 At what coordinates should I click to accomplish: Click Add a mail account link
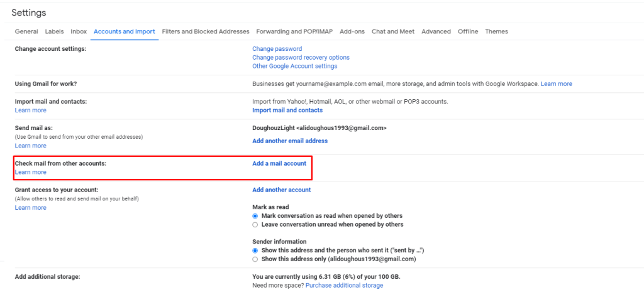tap(279, 163)
